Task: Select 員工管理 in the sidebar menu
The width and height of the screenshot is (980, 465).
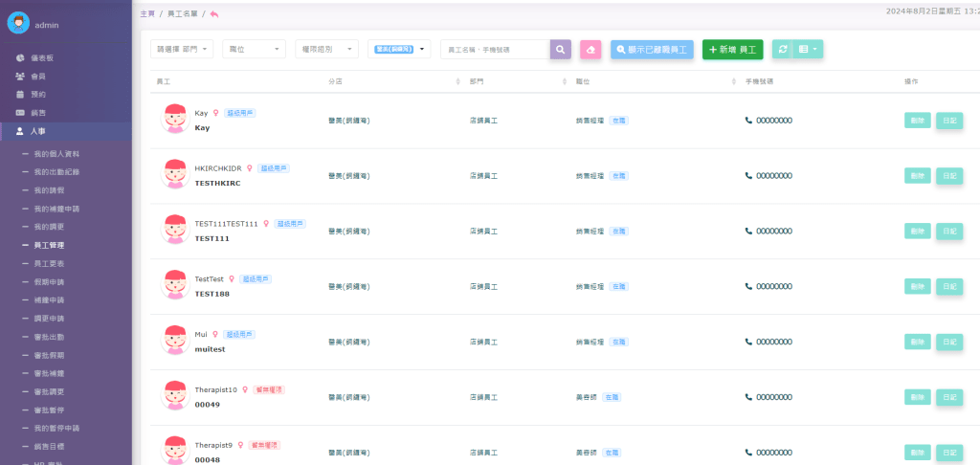Action: [x=49, y=245]
